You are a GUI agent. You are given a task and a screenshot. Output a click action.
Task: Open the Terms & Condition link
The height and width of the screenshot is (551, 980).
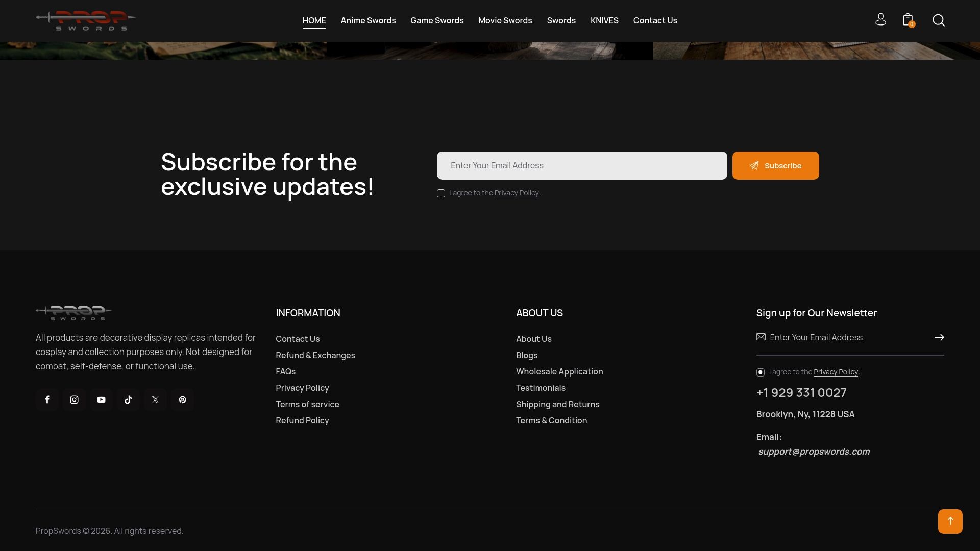coord(551,420)
